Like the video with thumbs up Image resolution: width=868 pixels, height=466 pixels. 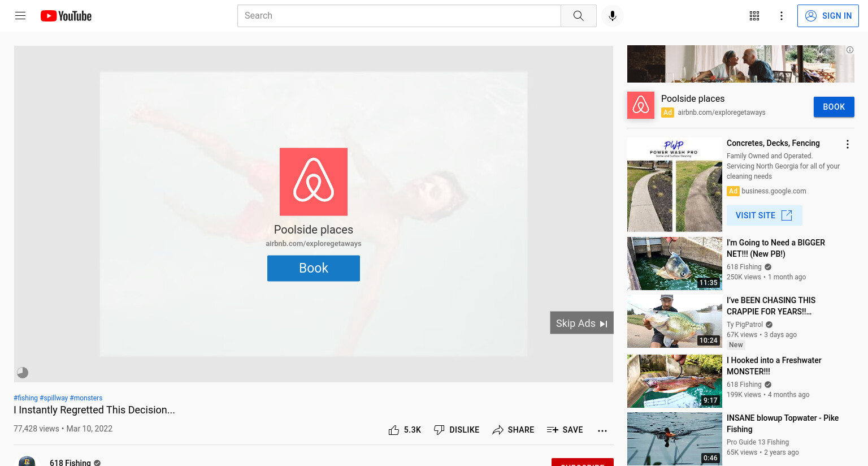coord(405,430)
